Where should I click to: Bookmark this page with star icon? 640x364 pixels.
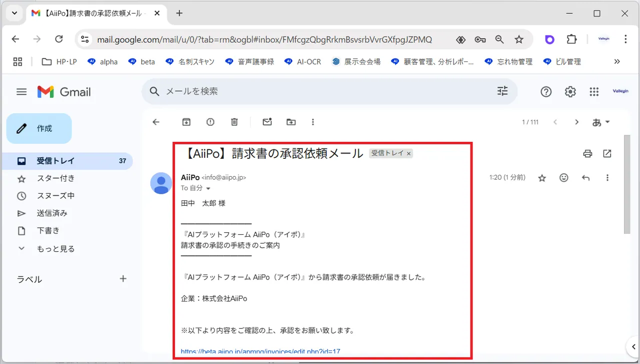click(519, 39)
